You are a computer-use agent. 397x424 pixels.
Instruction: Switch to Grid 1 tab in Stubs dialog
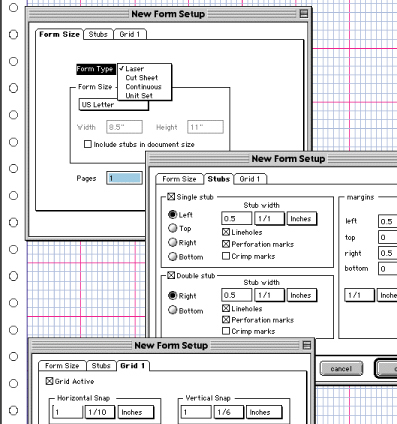[250, 179]
